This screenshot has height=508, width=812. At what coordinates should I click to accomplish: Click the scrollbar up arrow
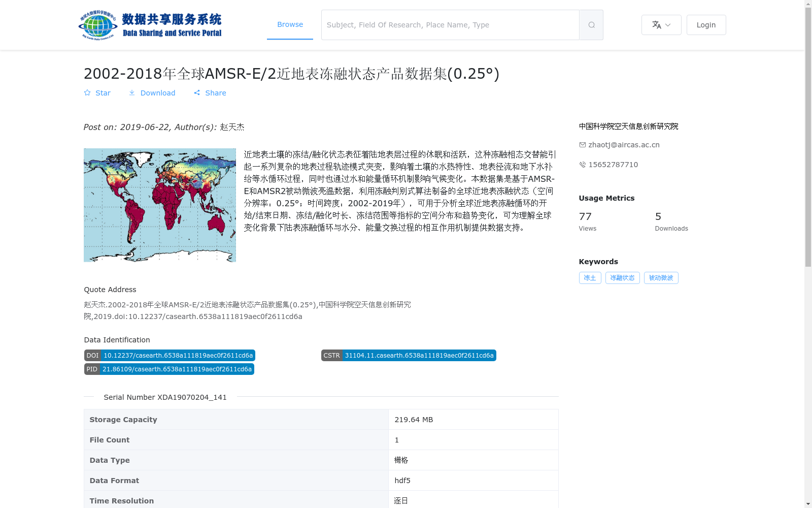pos(808,4)
